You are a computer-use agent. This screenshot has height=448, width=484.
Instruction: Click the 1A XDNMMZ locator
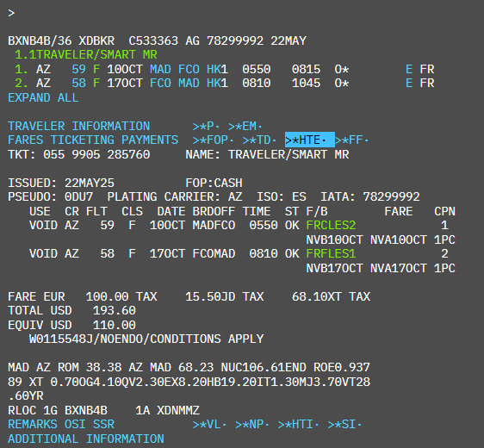pos(168,411)
